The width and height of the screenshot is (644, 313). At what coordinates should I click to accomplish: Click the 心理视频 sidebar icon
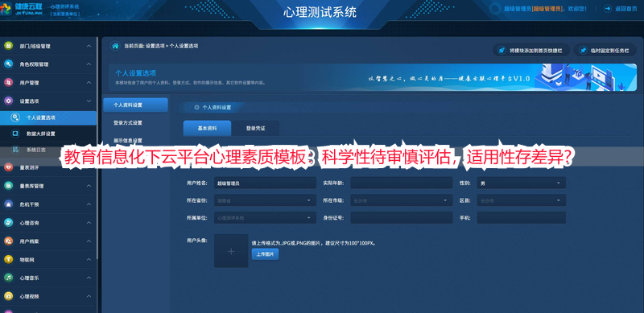8,296
